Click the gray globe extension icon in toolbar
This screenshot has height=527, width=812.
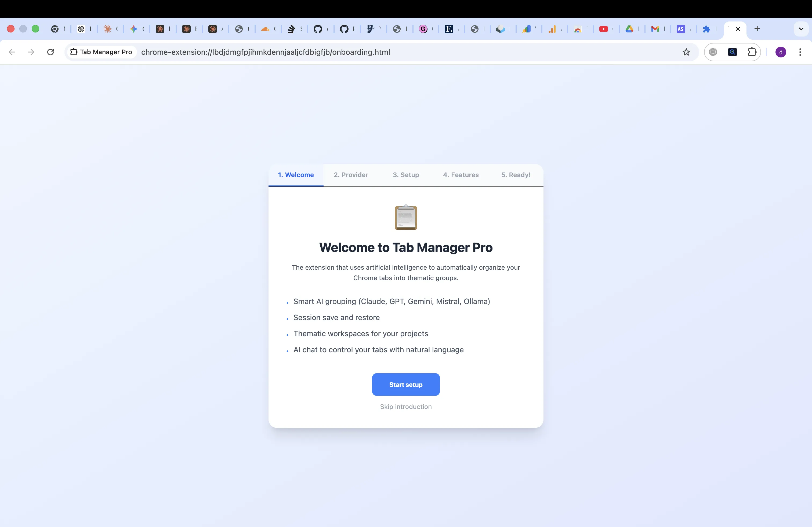pos(713,52)
